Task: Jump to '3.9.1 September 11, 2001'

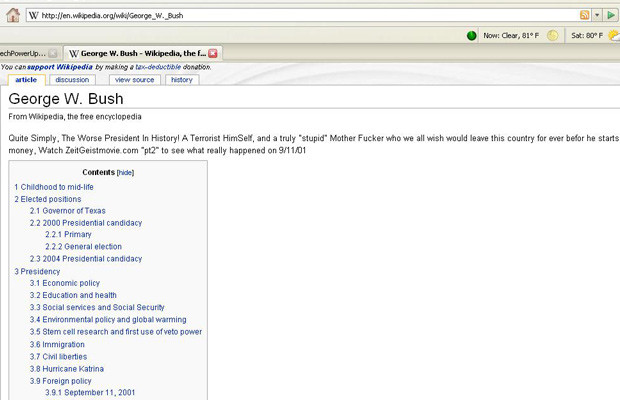Action: point(90,392)
